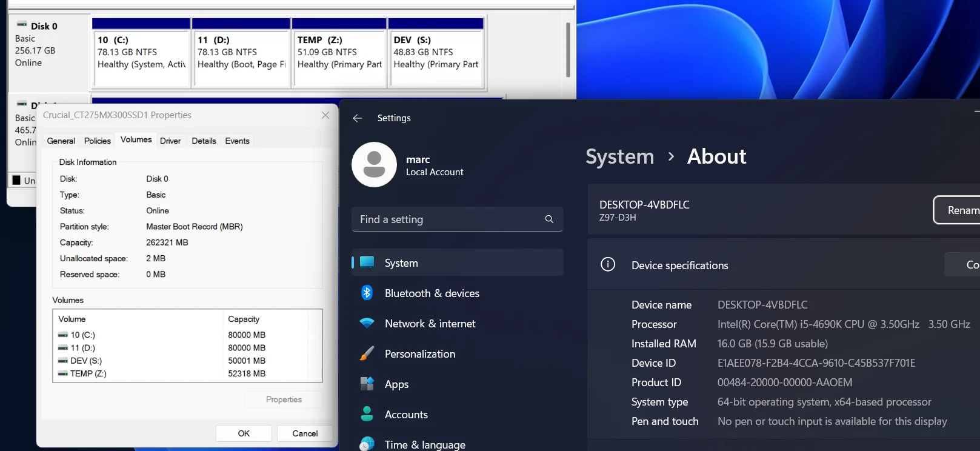Click the 10 (C:) volume drive icon

(62, 335)
